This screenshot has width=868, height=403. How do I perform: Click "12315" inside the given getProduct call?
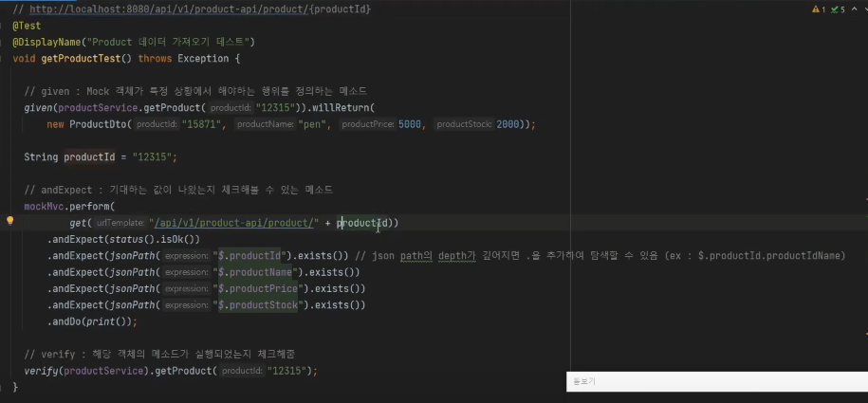(x=274, y=107)
